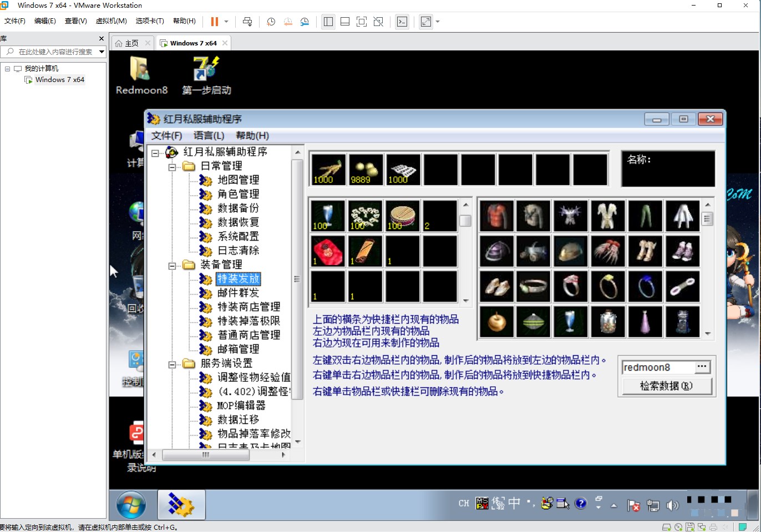761x532 pixels.
Task: Select the red pouch item in inventory
Action: click(327, 251)
